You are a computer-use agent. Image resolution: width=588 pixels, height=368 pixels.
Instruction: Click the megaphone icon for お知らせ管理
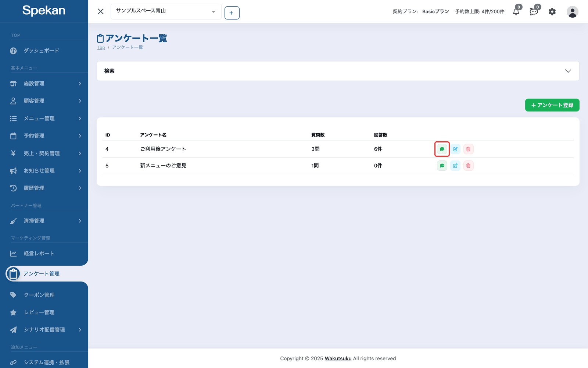click(13, 171)
